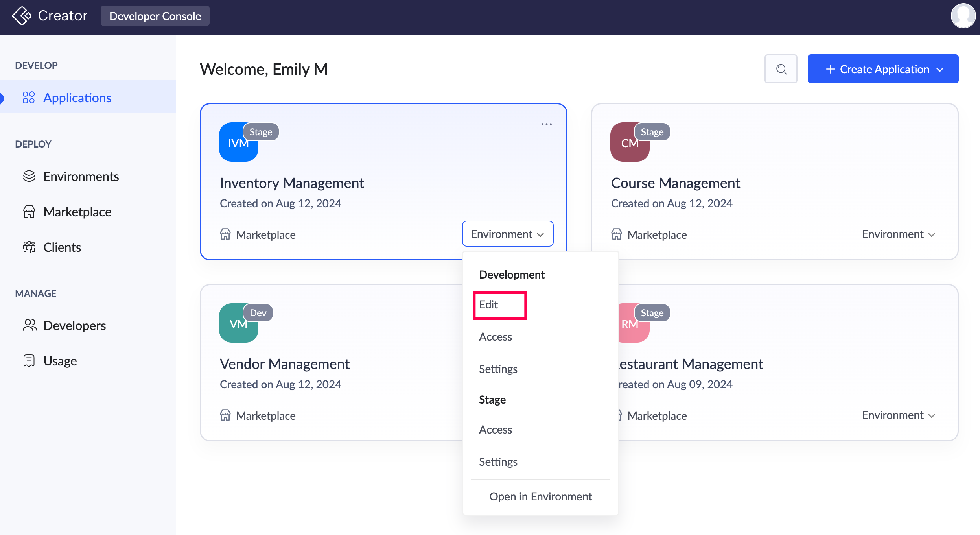Select Settings under Development section

pyautogui.click(x=498, y=369)
